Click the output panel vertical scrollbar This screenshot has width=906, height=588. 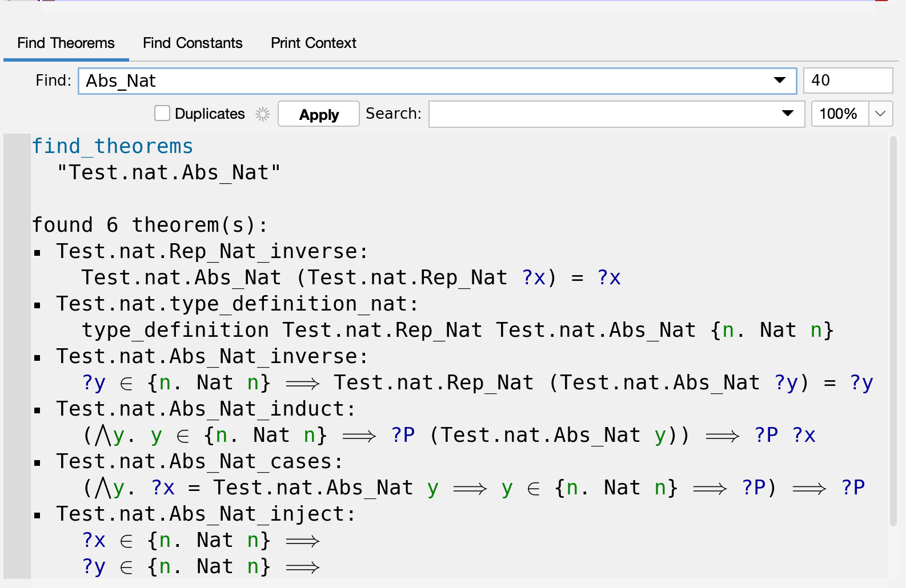click(x=893, y=331)
